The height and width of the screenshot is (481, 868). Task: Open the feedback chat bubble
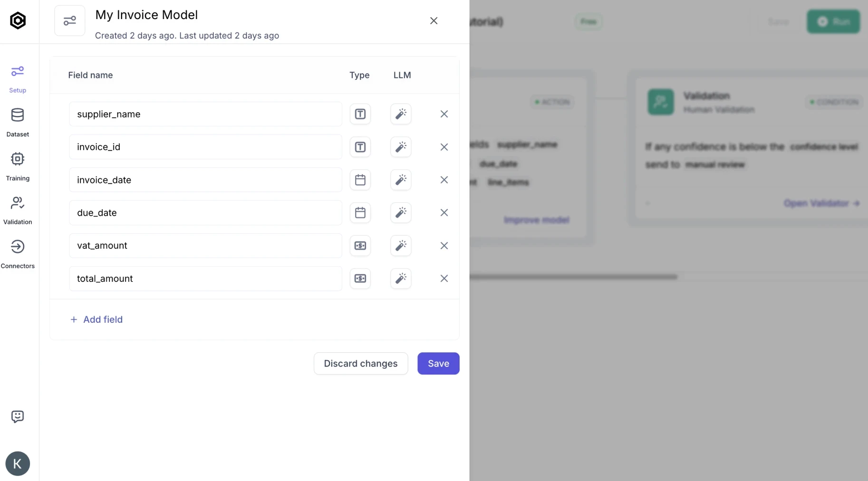18,416
